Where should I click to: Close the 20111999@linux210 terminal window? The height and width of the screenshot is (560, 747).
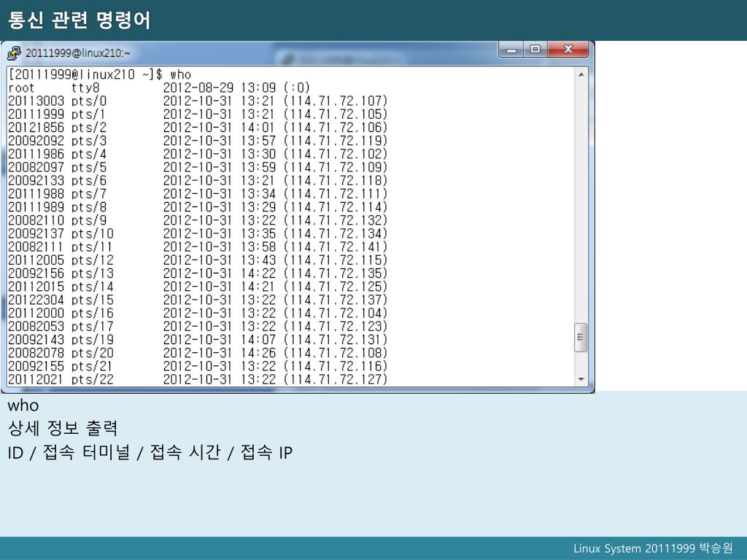pos(568,50)
